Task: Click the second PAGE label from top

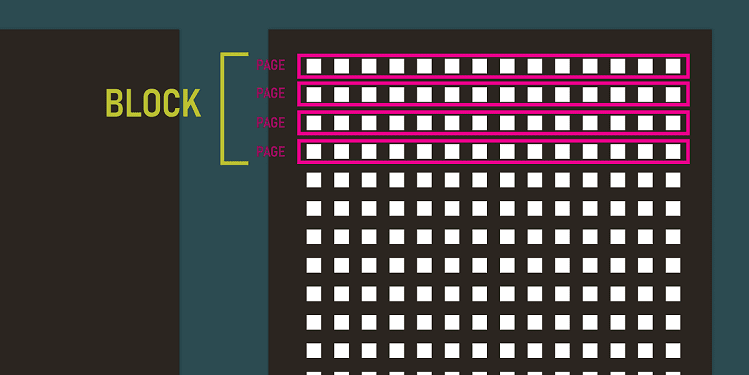Action: (270, 93)
